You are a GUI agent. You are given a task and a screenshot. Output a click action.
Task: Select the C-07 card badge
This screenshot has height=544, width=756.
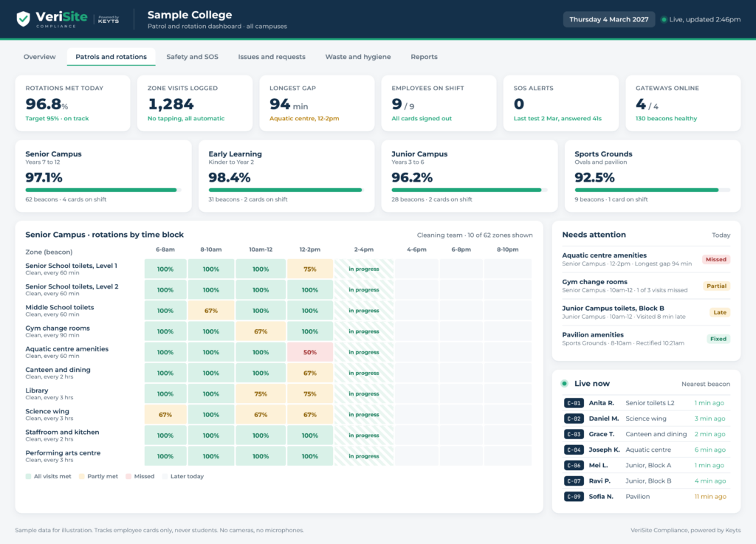coord(574,481)
